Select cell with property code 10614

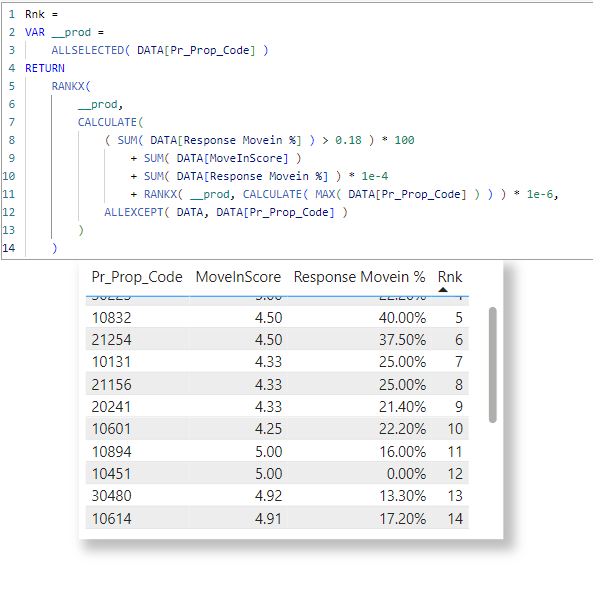tap(112, 518)
